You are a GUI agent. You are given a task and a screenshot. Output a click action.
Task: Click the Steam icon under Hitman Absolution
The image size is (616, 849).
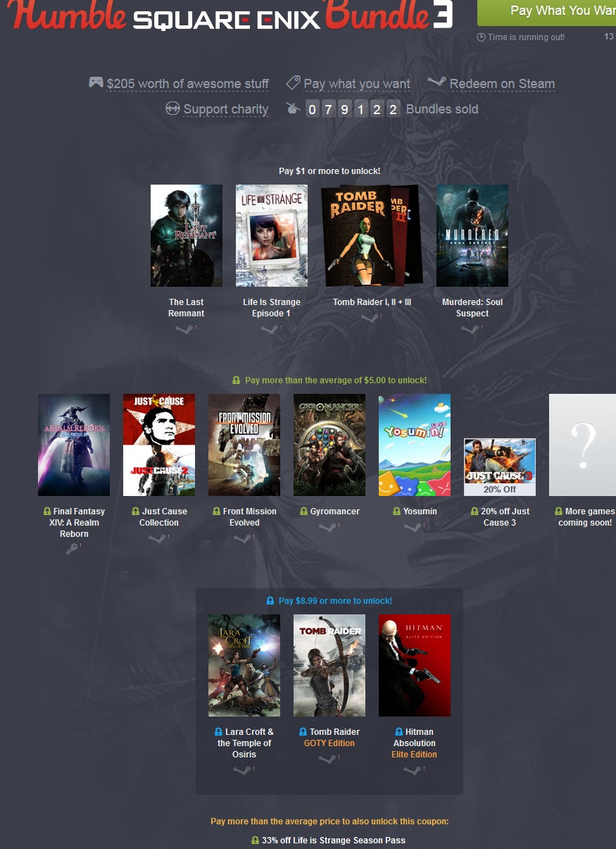pos(413,770)
